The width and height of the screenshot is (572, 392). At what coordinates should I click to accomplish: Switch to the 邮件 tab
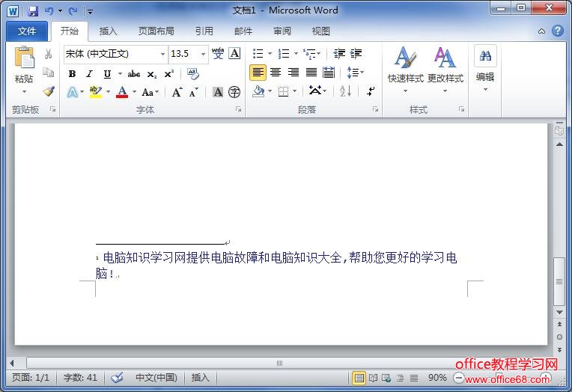243,31
